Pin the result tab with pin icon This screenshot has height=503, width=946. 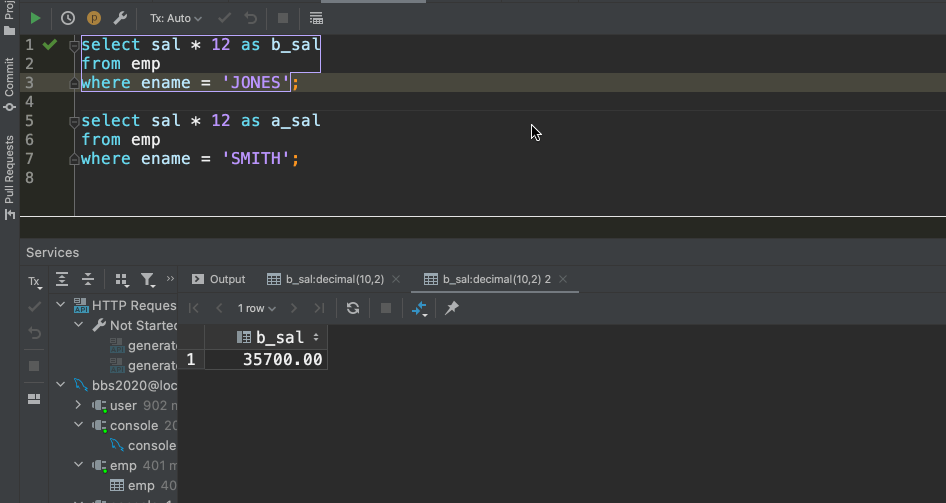point(452,308)
